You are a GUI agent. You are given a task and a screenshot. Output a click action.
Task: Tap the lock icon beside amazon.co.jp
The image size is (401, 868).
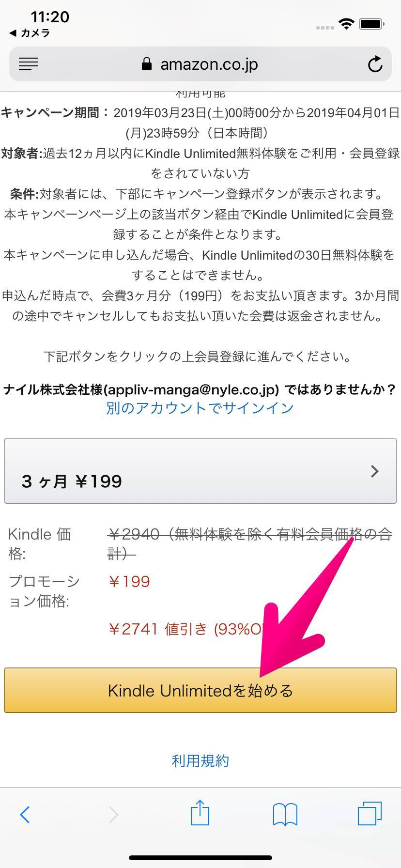click(x=147, y=64)
